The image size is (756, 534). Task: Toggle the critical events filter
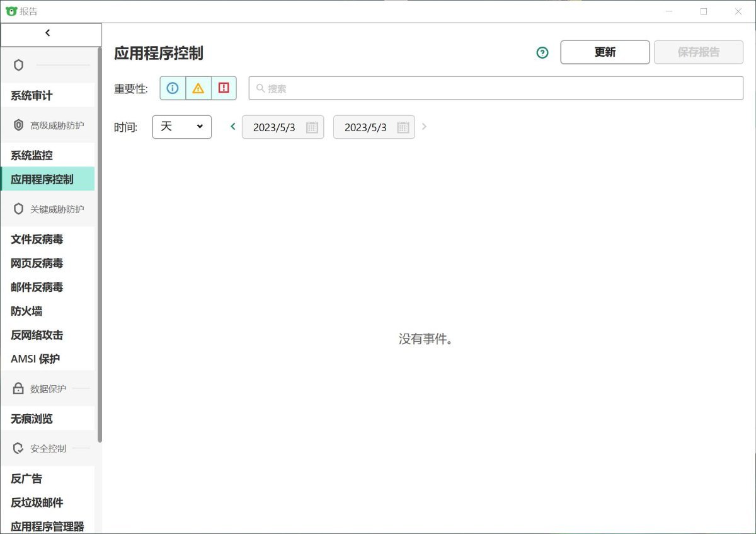click(224, 88)
